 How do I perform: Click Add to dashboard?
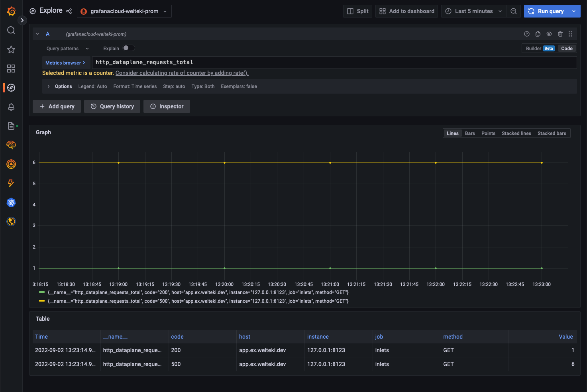pyautogui.click(x=406, y=11)
